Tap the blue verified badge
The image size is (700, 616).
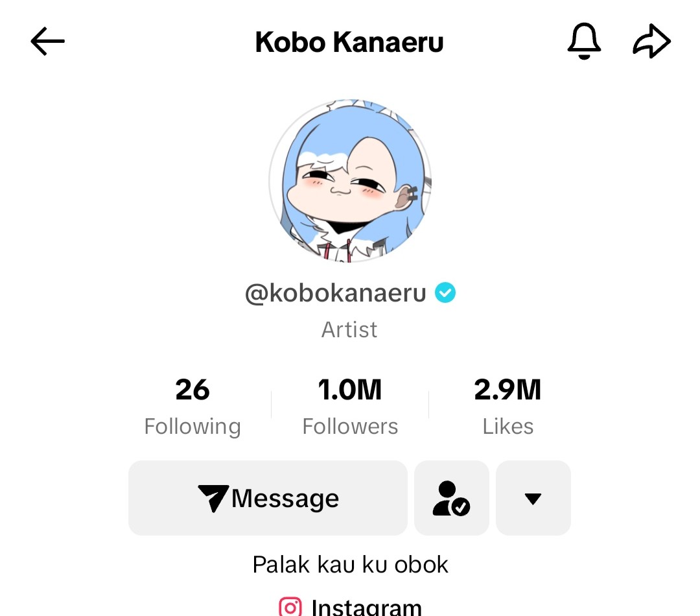click(x=445, y=292)
